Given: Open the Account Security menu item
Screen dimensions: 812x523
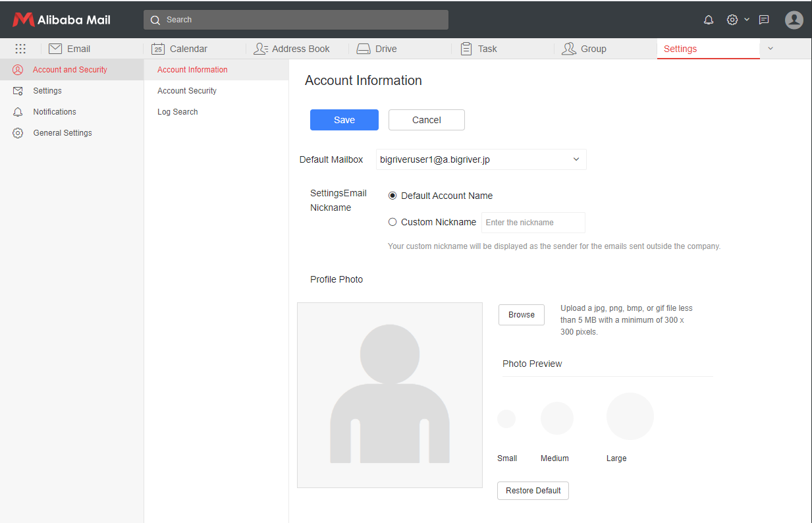Looking at the screenshot, I should pos(187,91).
